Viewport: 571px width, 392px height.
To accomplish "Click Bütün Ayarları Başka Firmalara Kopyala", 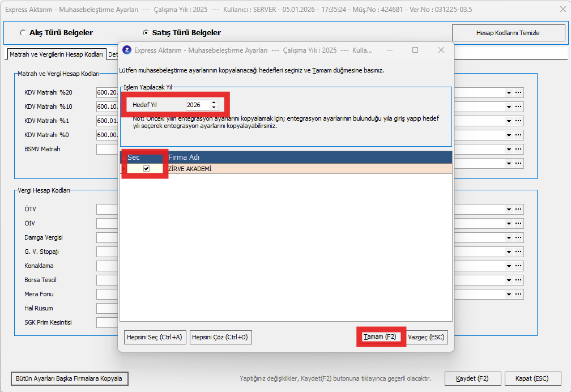I will point(69,378).
